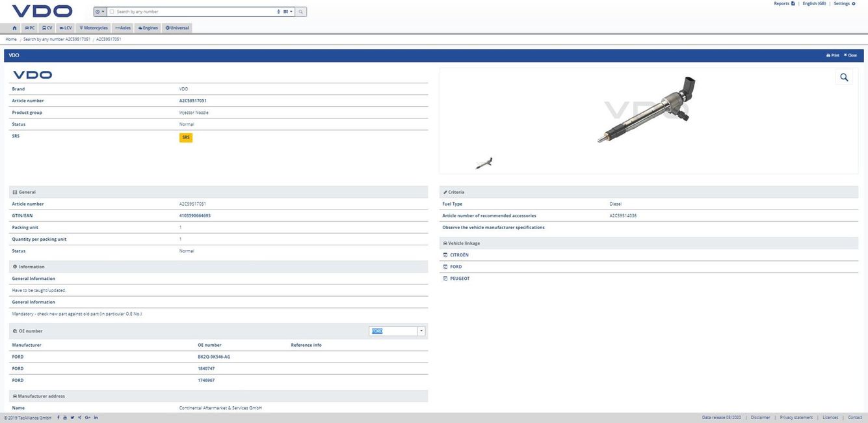This screenshot has width=868, height=423.
Task: Select the GTIN/EAN value 4103590664693
Action: tap(195, 215)
